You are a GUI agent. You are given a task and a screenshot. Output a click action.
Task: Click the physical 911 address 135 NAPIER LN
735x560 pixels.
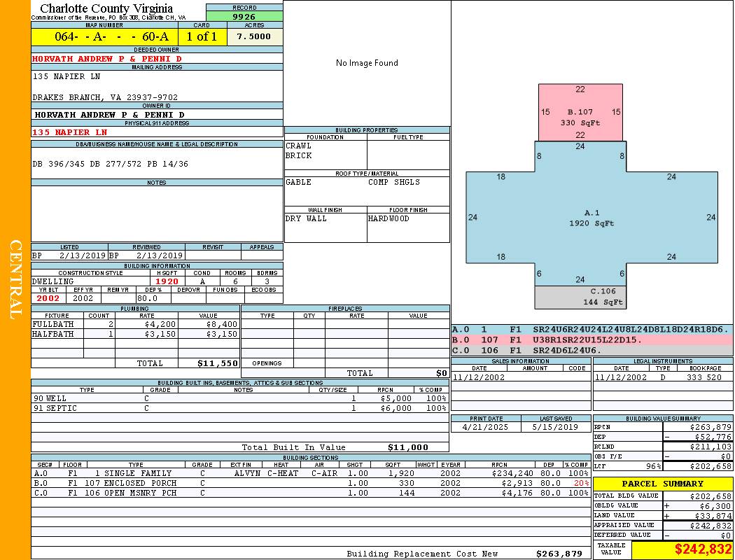[70, 132]
